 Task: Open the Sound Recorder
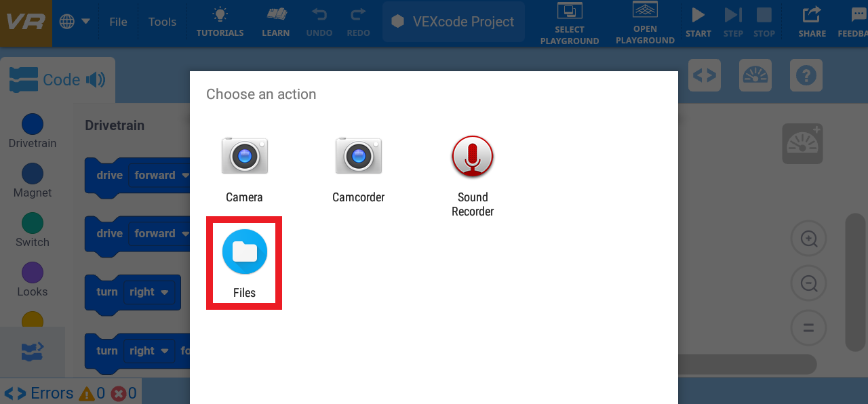click(473, 156)
